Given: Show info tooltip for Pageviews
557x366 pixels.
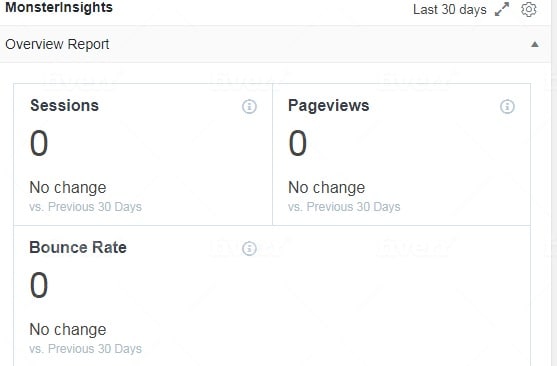Looking at the screenshot, I should tap(507, 106).
